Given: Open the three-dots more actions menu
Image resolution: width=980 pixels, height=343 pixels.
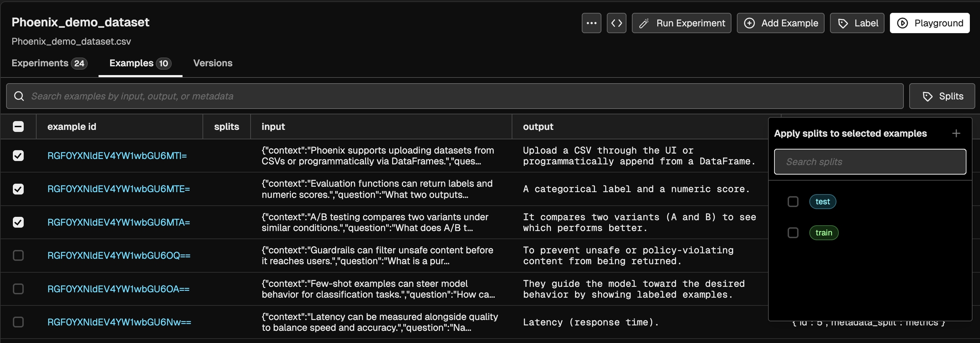Looking at the screenshot, I should click(591, 23).
